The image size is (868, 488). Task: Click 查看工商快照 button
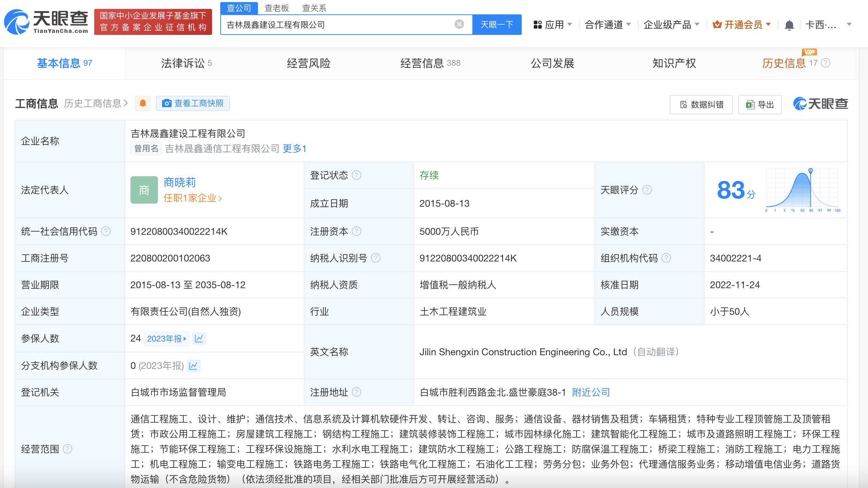coord(193,103)
